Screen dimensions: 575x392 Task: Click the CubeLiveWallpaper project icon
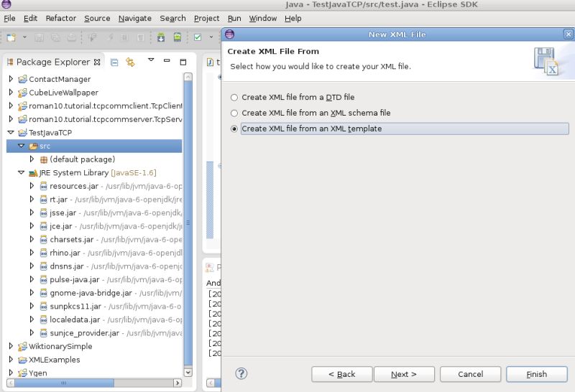(x=23, y=93)
